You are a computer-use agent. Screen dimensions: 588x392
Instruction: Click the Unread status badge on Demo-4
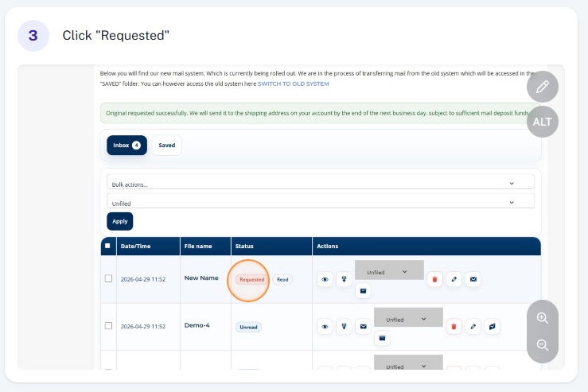pos(248,327)
